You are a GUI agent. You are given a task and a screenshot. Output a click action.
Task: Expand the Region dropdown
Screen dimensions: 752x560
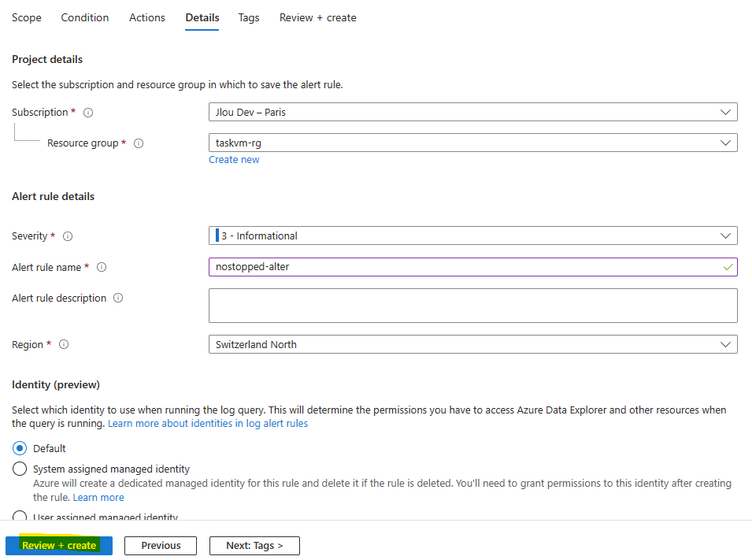pos(473,344)
